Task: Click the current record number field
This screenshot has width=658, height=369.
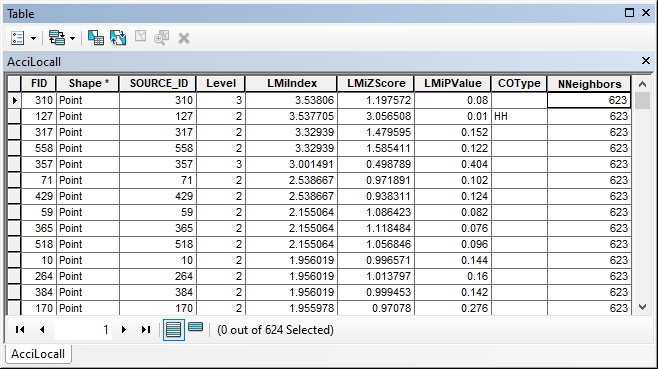Action: pyautogui.click(x=83, y=330)
